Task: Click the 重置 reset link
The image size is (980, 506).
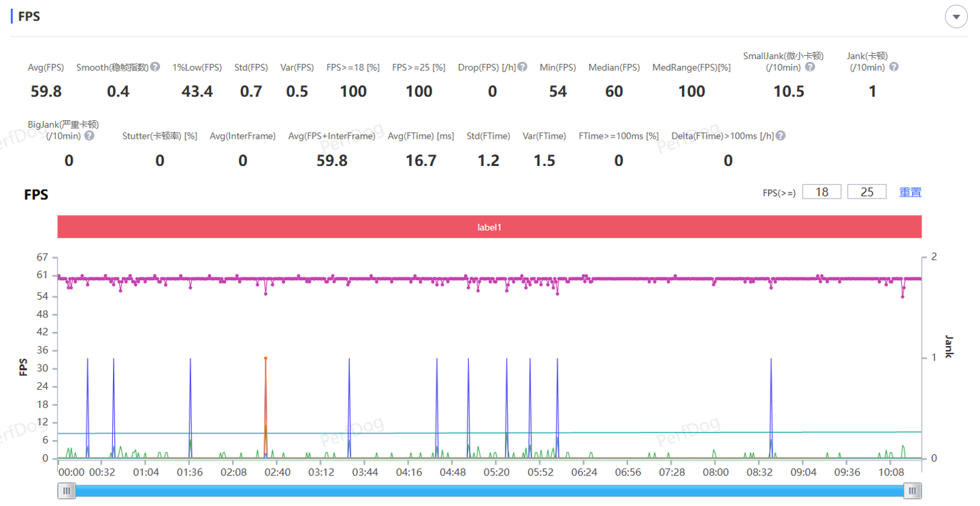Action: [910, 192]
